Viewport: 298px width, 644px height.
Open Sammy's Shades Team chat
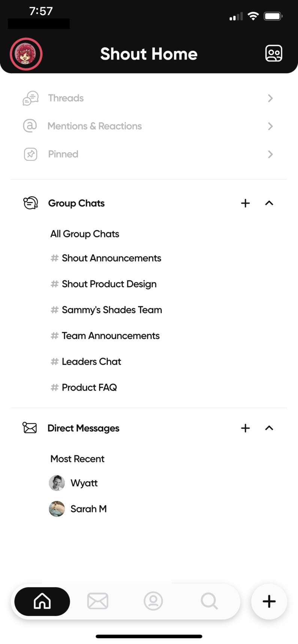click(x=106, y=310)
